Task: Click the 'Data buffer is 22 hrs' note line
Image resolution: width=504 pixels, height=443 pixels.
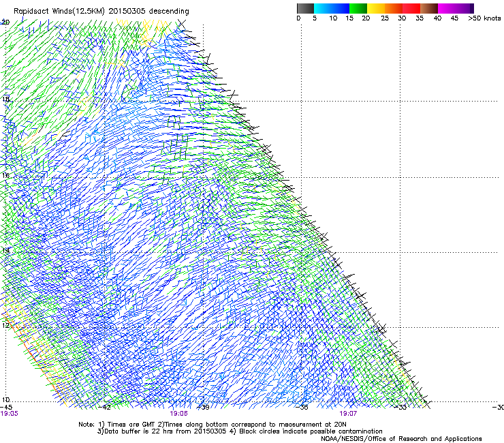Action: point(240,431)
